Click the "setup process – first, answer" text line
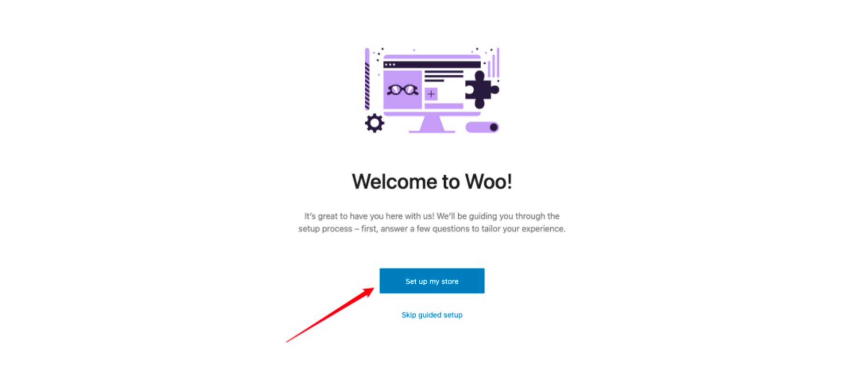The image size is (868, 373). (x=432, y=229)
